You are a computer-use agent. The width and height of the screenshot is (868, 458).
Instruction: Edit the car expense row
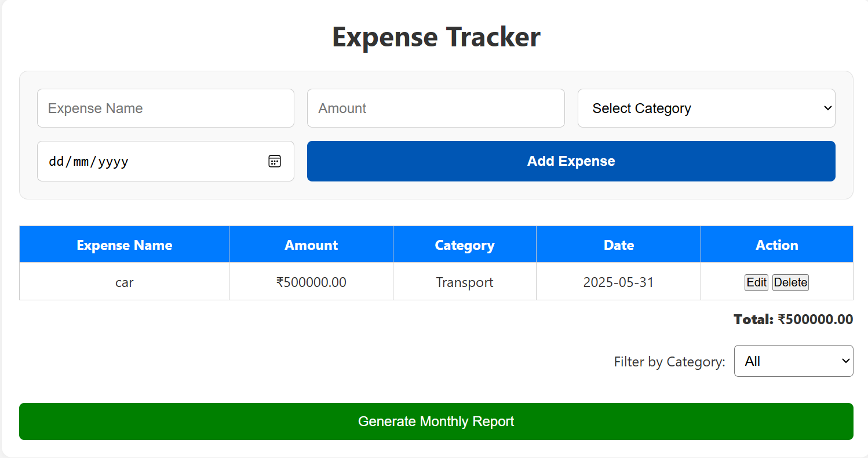coord(756,282)
